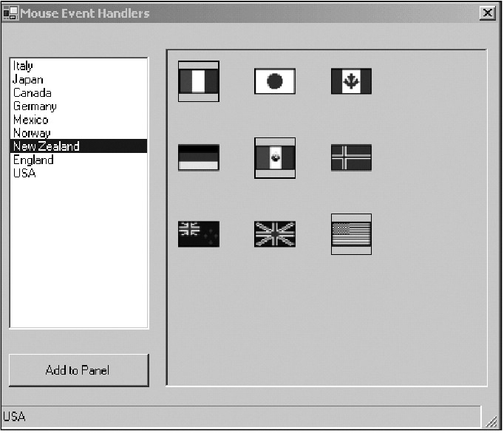Choose USA from the country list
The image size is (504, 433).
(24, 173)
